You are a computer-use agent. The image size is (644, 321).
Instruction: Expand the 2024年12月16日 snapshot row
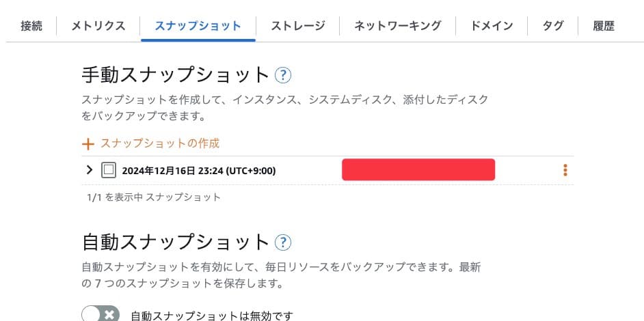coord(89,169)
